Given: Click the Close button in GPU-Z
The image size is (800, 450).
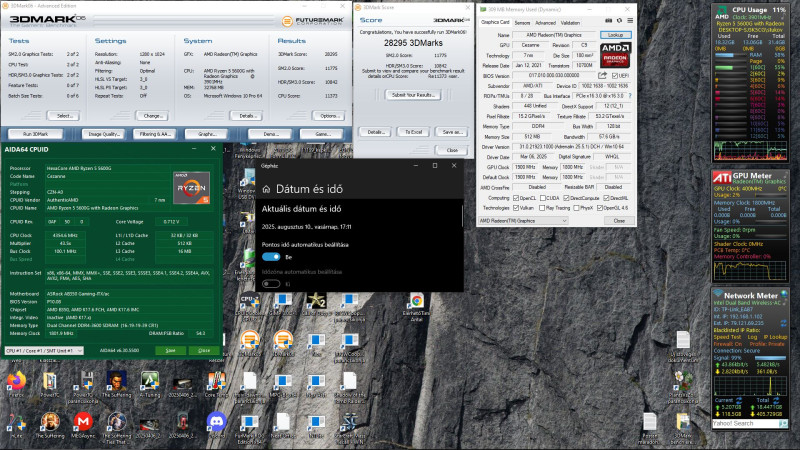Looking at the screenshot, I should 619,221.
